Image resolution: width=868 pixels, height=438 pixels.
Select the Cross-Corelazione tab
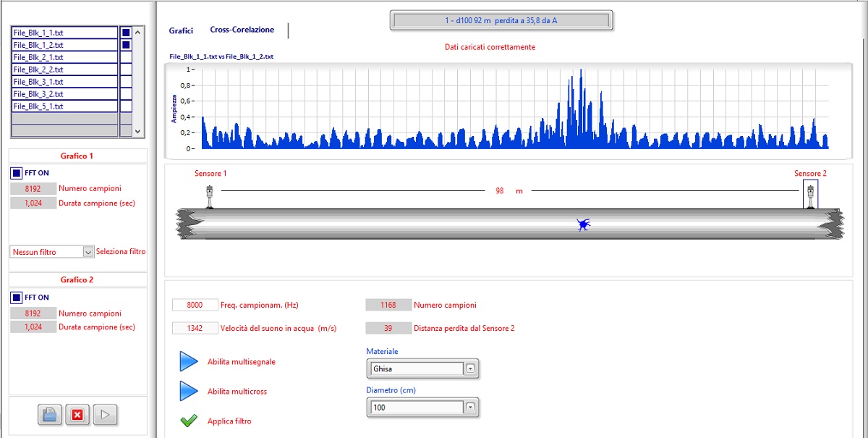point(242,30)
